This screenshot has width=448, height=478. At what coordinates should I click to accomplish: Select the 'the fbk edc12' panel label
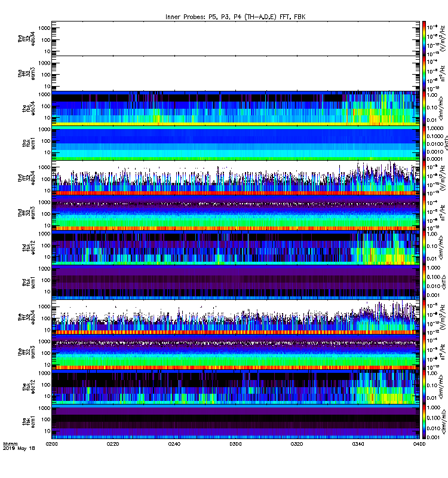29,387
